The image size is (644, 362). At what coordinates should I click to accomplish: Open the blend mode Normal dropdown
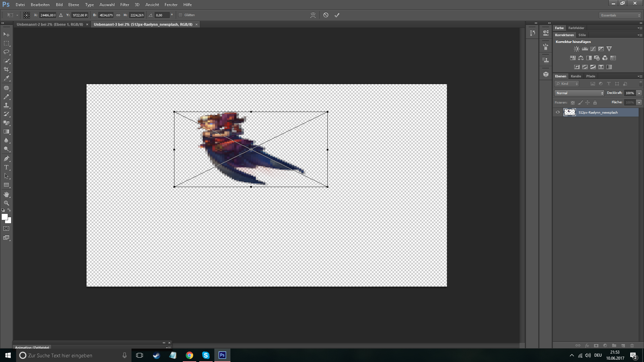point(579,93)
